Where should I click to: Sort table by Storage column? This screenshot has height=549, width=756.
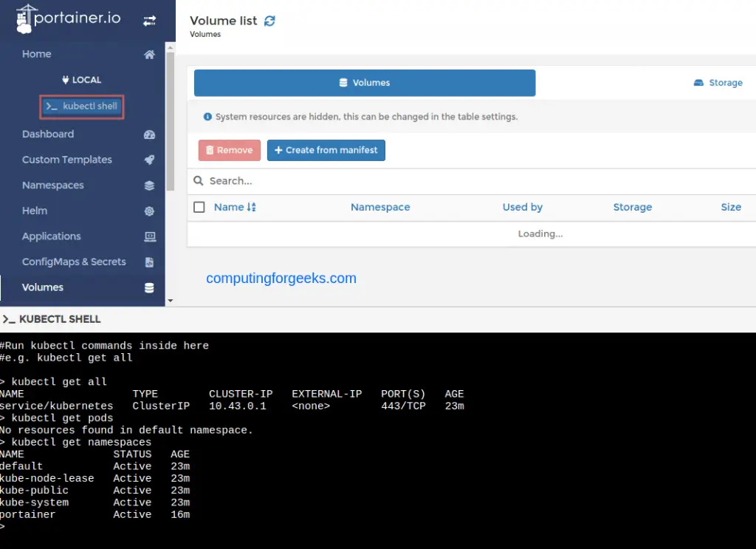632,207
